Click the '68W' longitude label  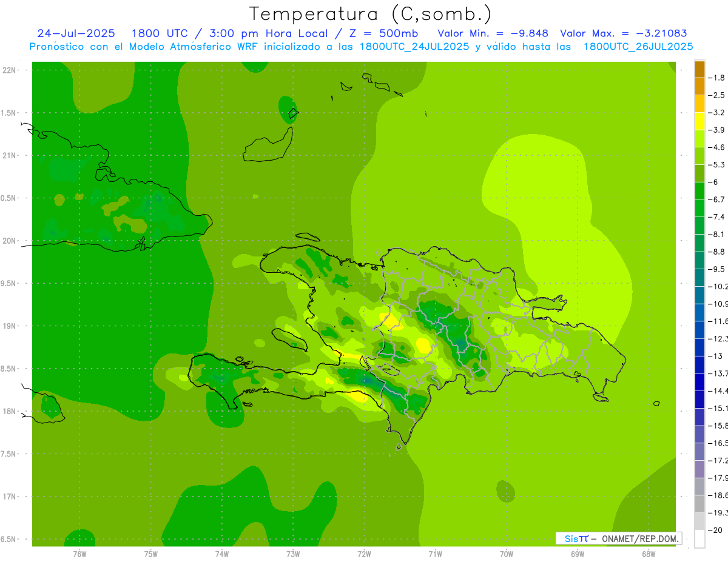coord(649,554)
